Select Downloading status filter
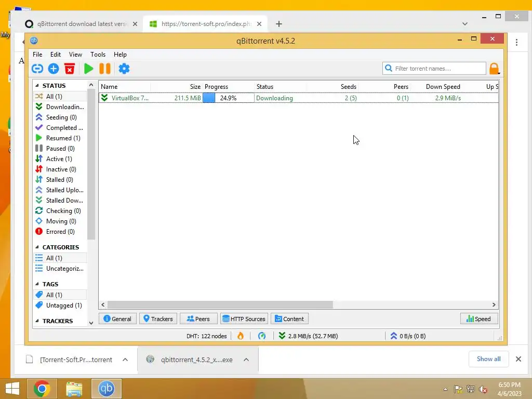 [x=60, y=107]
